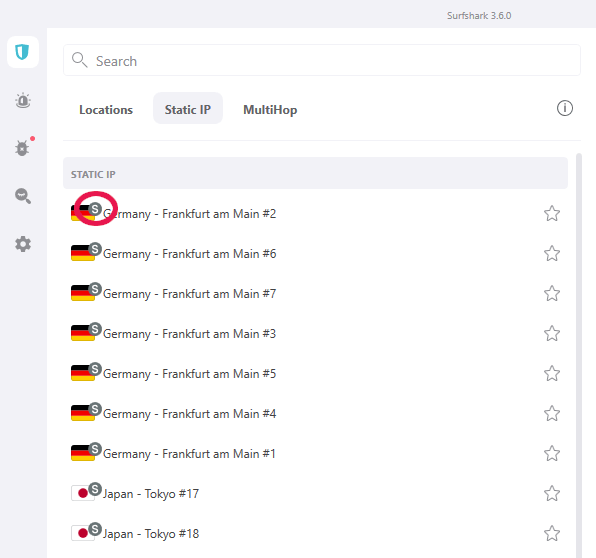
Task: Click the server list vertical scrollbar
Action: click(579, 355)
